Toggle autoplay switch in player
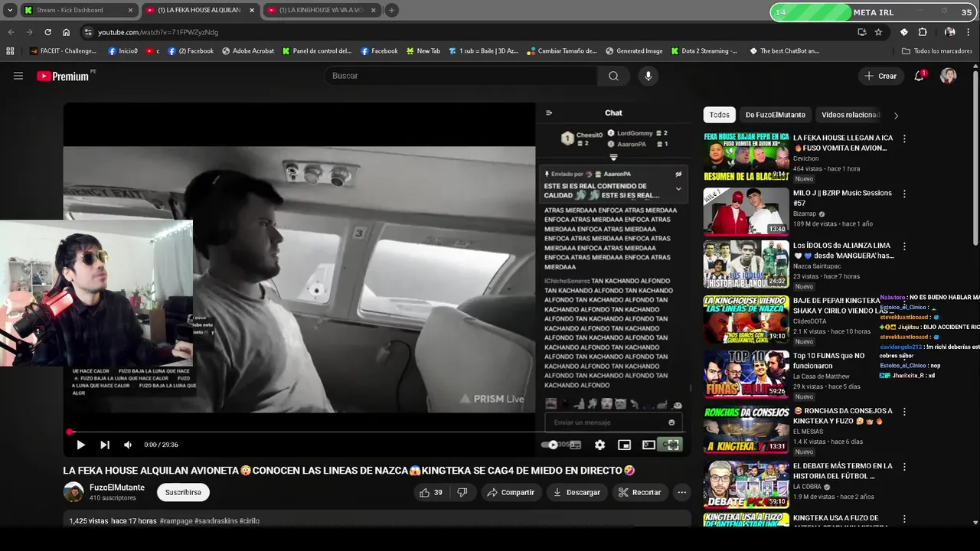The width and height of the screenshot is (980, 551). pyautogui.click(x=550, y=445)
